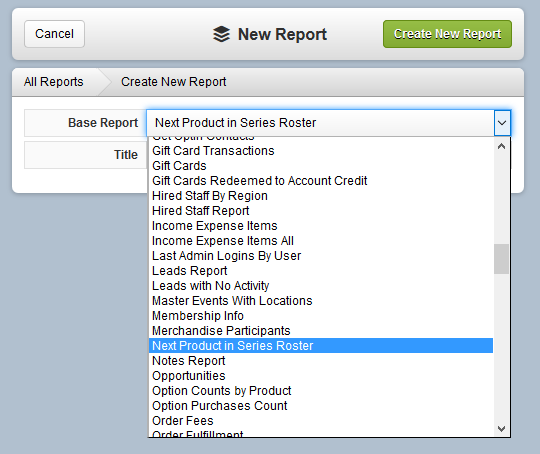Choose Order Fees option
The height and width of the screenshot is (454, 540).
point(321,421)
